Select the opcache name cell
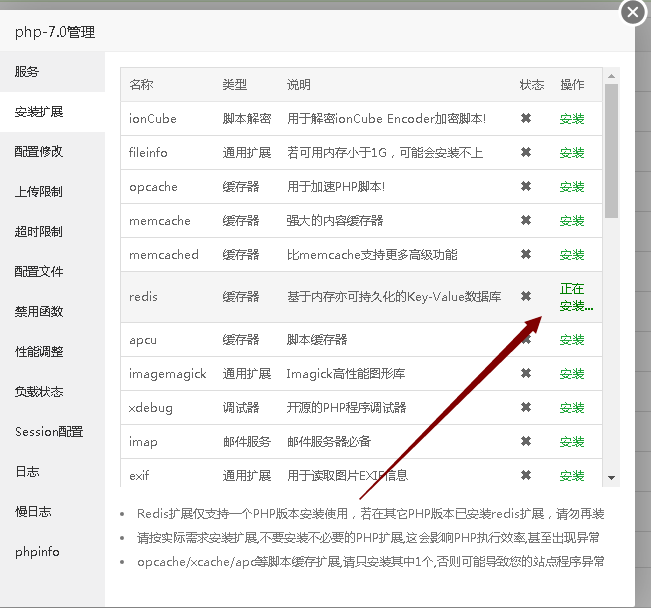Viewport: 651px width, 608px height. click(153, 187)
